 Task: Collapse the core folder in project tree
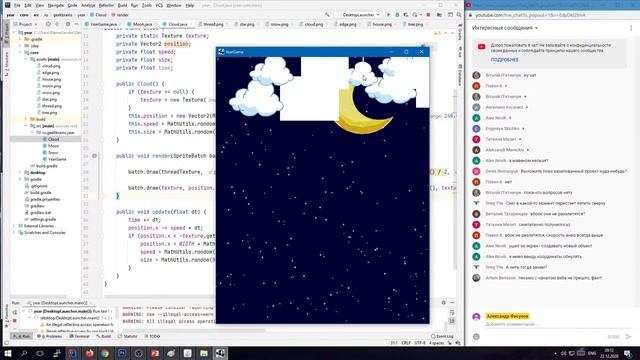pyautogui.click(x=20, y=53)
